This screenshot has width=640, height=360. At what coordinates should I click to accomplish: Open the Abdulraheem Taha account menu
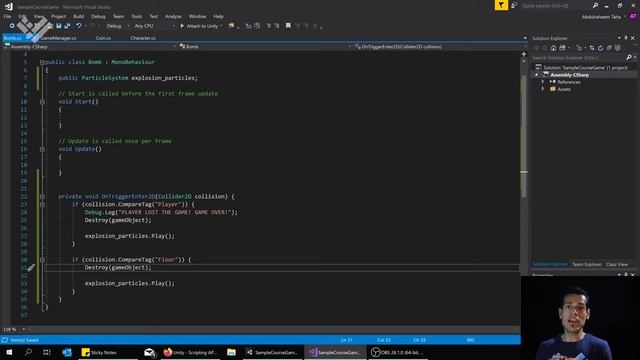click(604, 17)
